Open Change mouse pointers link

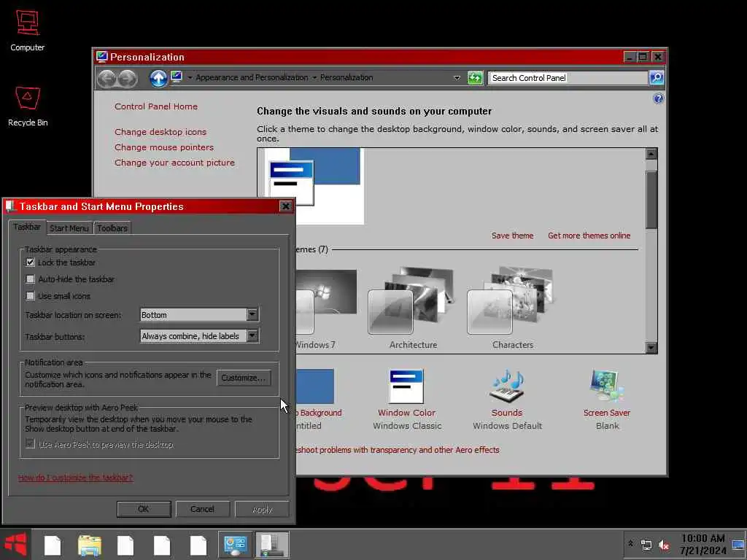coord(164,147)
